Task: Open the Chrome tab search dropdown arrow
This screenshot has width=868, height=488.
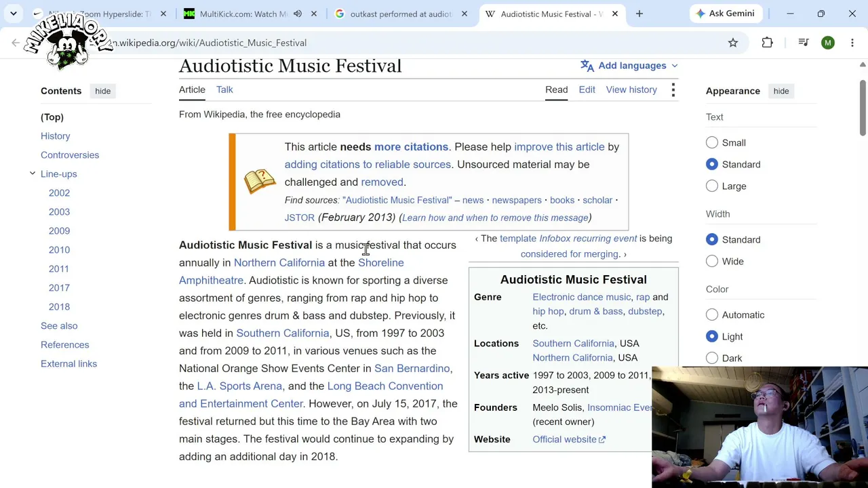Action: tap(14, 14)
